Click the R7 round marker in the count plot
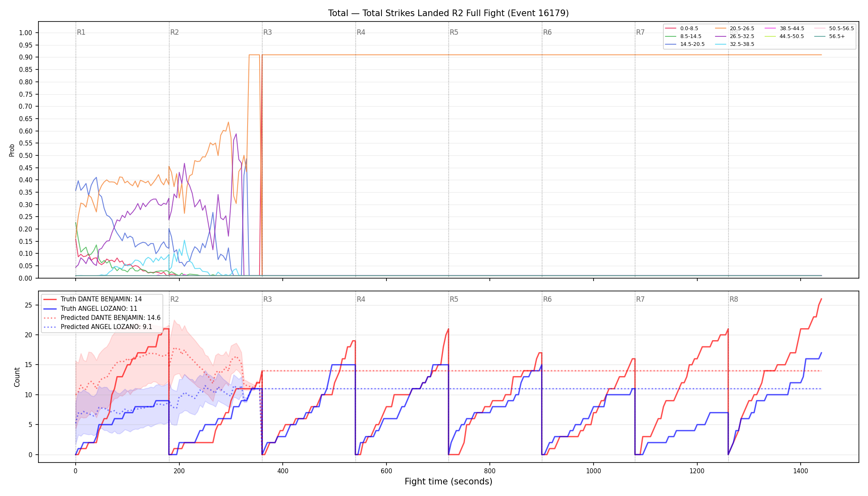 click(640, 299)
